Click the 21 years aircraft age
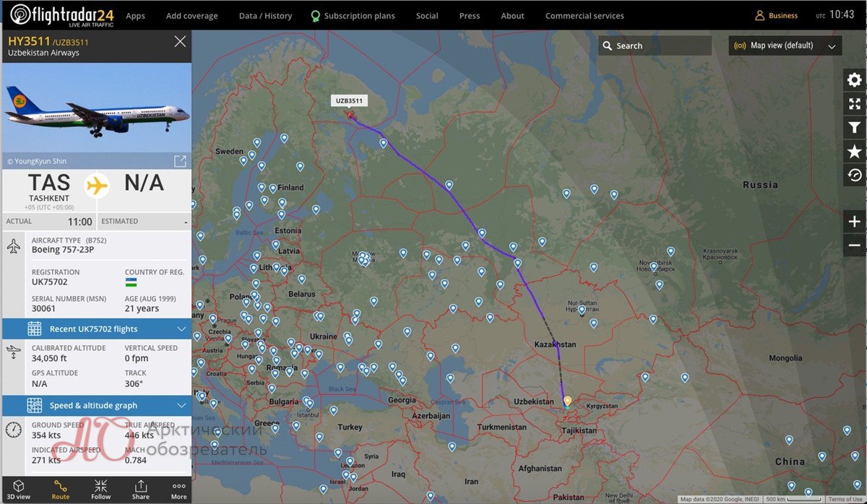This screenshot has height=504, width=867. click(142, 308)
